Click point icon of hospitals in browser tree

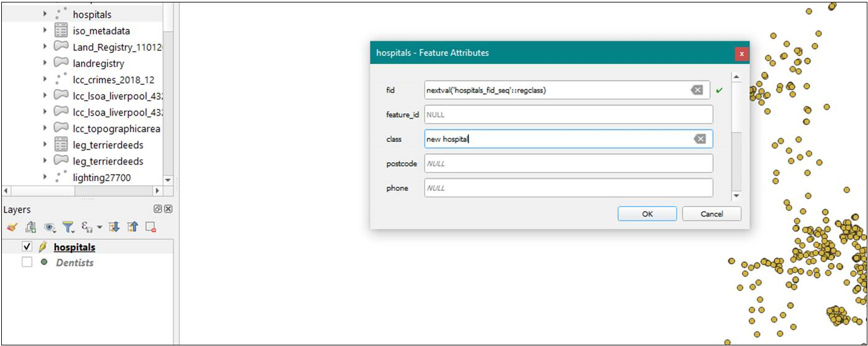61,14
